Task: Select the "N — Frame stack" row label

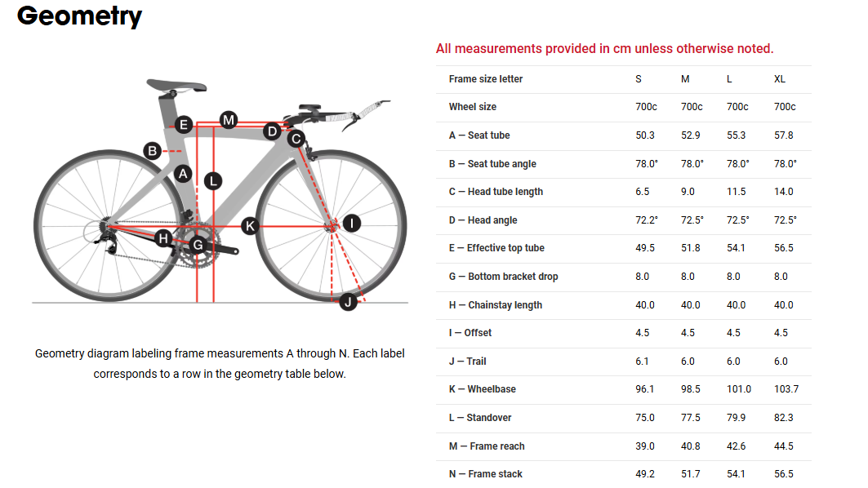Action: point(485,474)
